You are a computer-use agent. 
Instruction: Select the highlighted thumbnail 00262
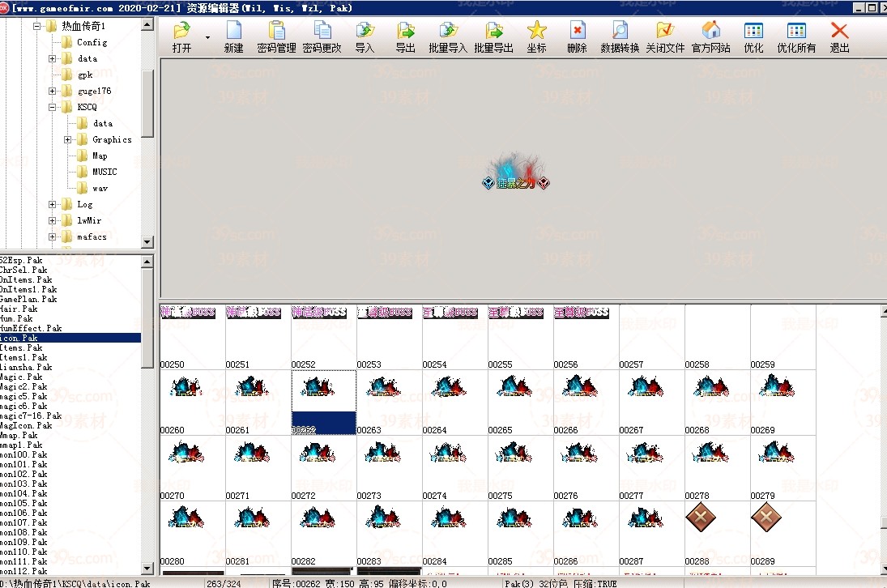click(323, 403)
